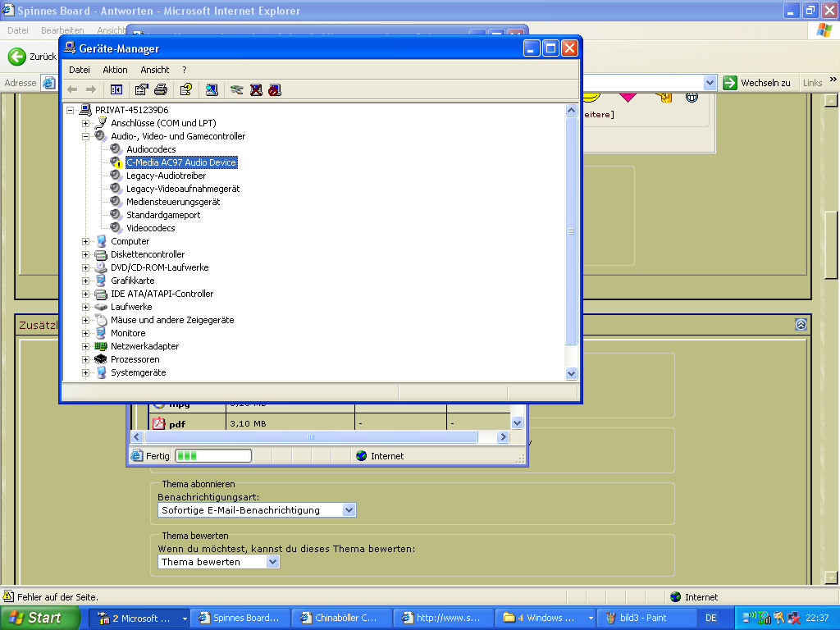The height and width of the screenshot is (630, 840).
Task: Open the Aktion menu
Action: coord(115,70)
